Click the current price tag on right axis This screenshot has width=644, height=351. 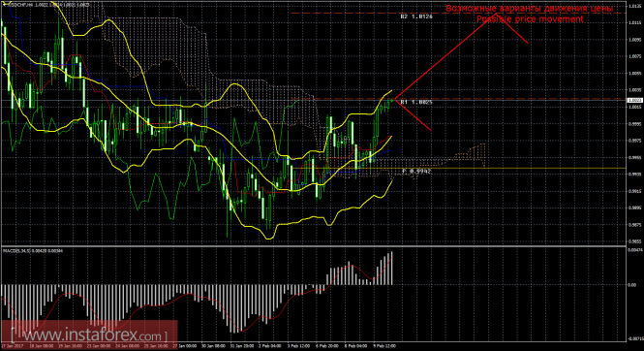pos(635,100)
